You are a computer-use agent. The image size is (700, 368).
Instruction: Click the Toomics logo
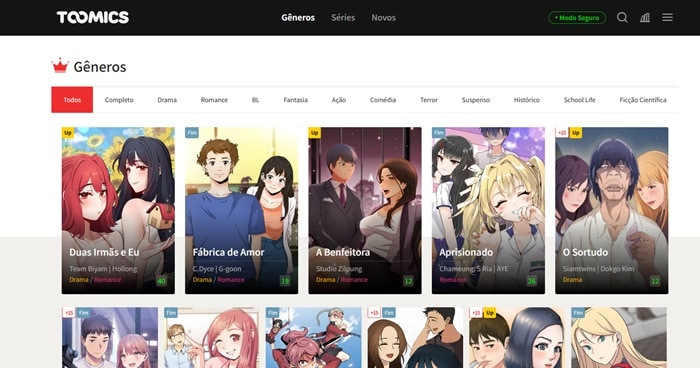93,17
